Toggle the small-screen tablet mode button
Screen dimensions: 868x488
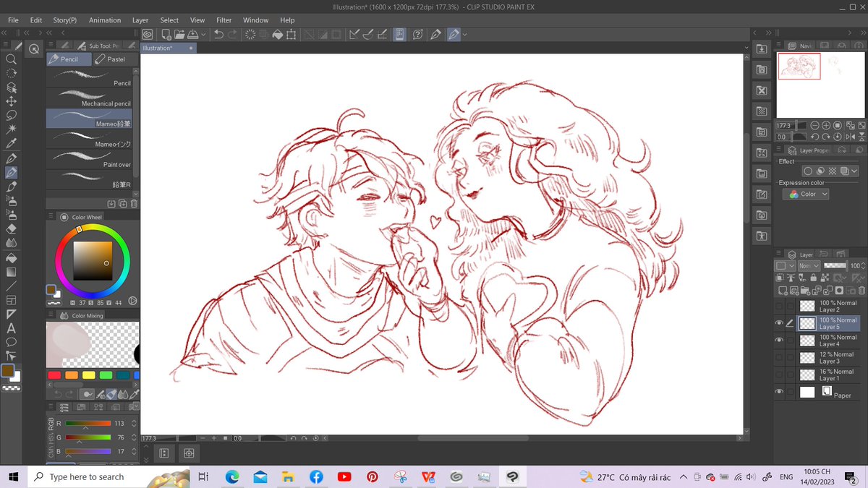[x=399, y=34]
